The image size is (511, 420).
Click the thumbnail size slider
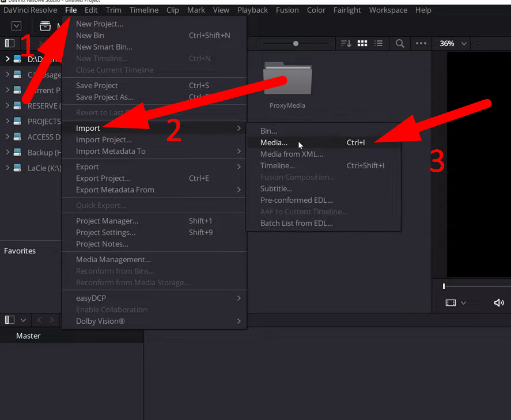296,43
